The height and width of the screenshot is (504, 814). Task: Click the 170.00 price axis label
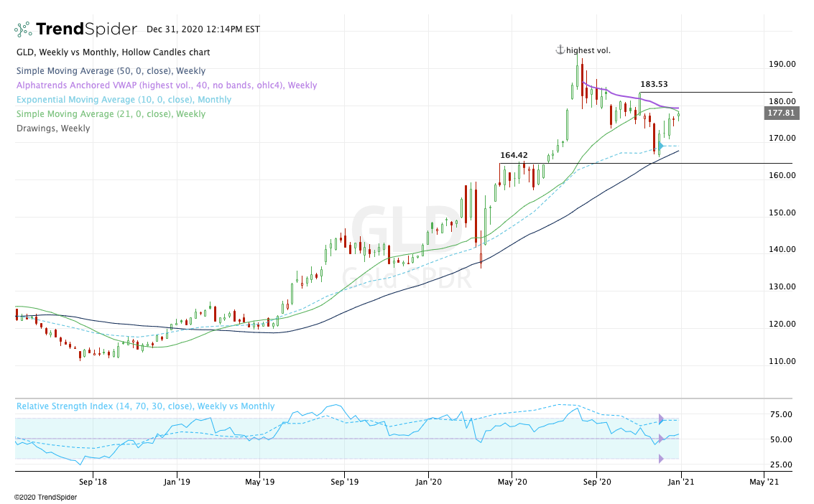pos(782,138)
